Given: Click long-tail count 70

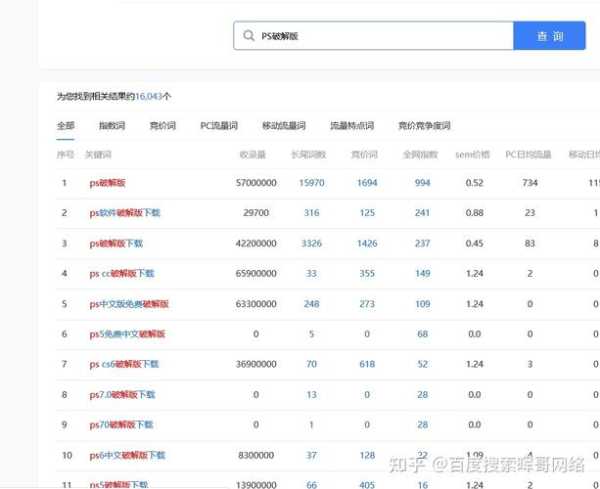Looking at the screenshot, I should pyautogui.click(x=311, y=364).
